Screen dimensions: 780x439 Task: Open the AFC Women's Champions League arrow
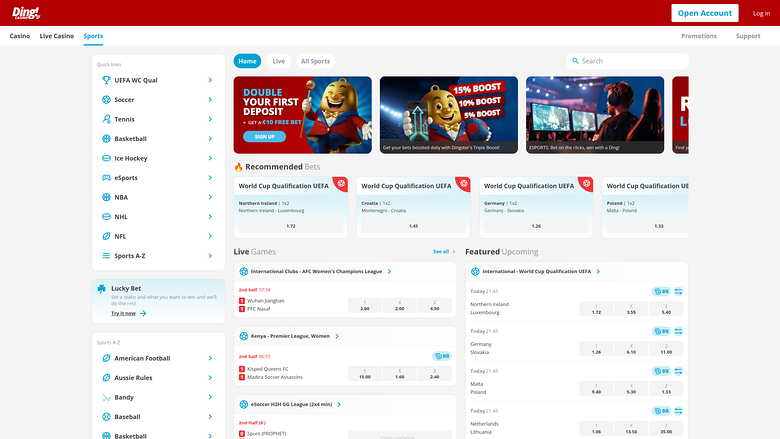390,271
